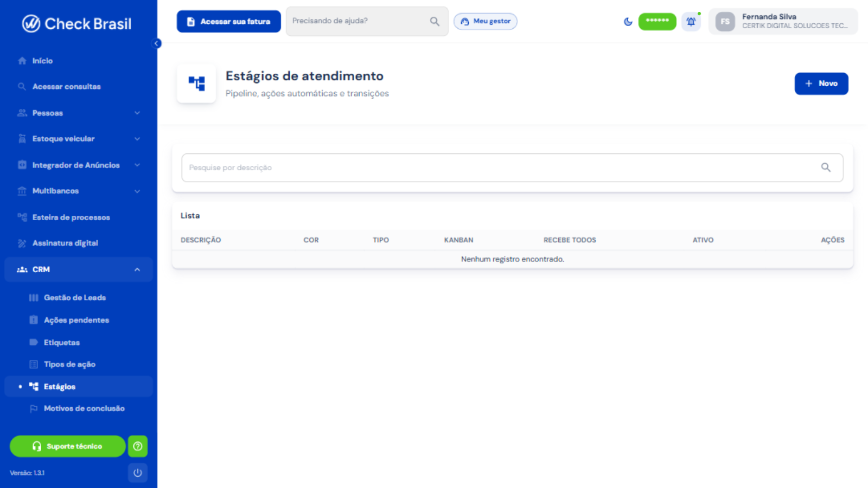Screen dimensions: 868x488
Task: Click the Pessoas people icon
Action: pyautogui.click(x=22, y=113)
